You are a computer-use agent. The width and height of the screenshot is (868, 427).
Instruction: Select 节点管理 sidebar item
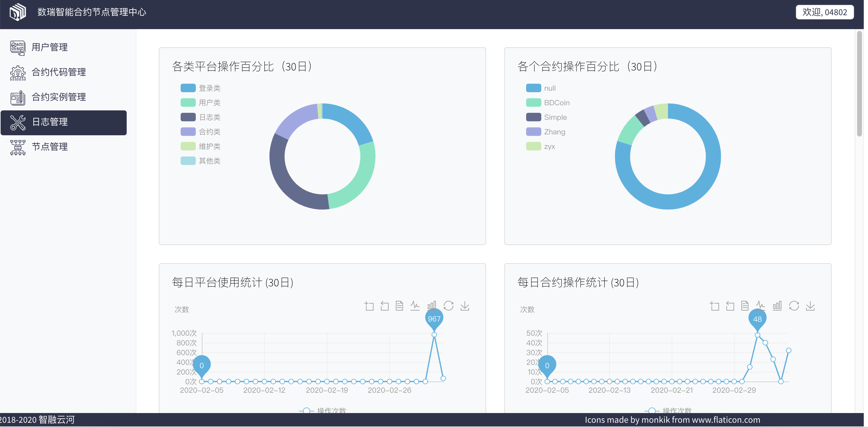click(x=49, y=147)
